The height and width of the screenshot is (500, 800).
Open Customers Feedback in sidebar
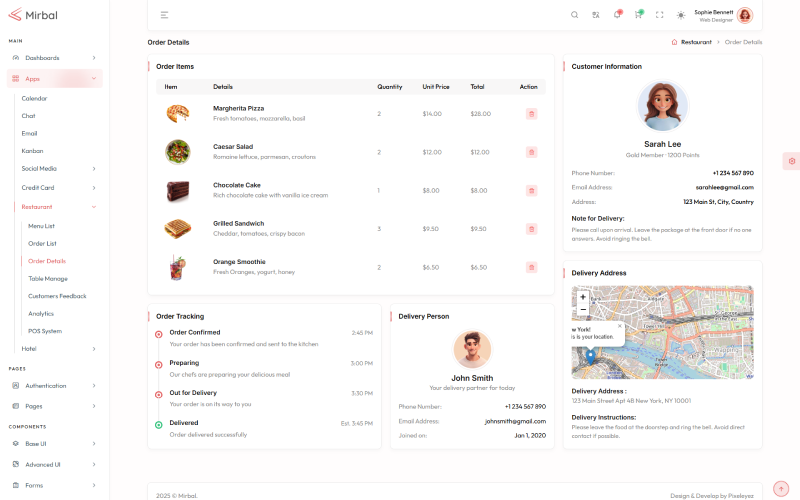[x=57, y=296]
